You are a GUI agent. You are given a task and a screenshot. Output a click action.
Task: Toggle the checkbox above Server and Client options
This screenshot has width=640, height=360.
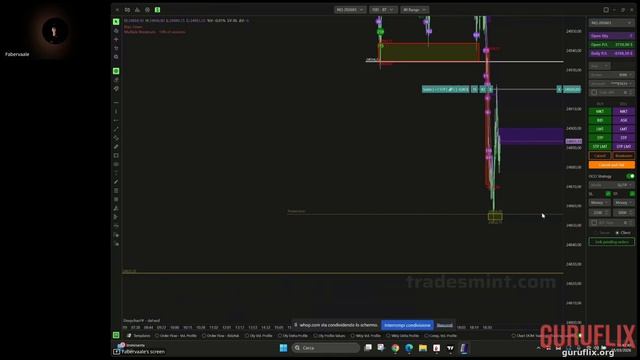(x=594, y=222)
